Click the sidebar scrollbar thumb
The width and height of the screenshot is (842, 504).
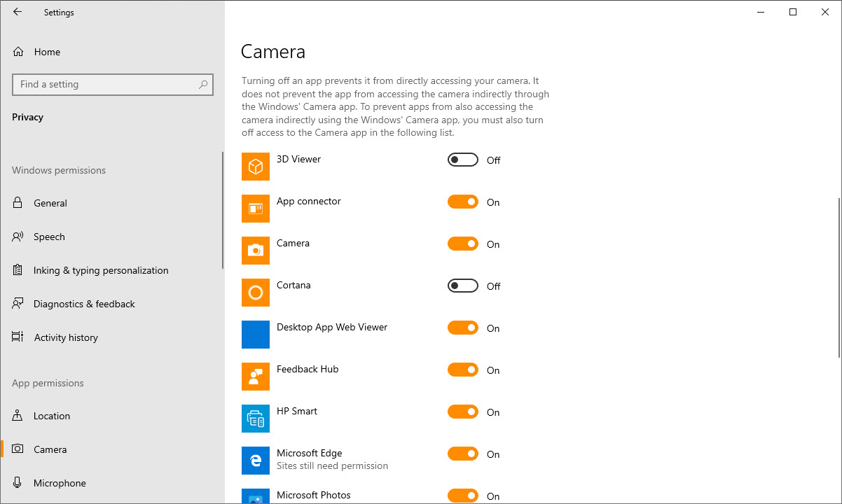click(223, 211)
